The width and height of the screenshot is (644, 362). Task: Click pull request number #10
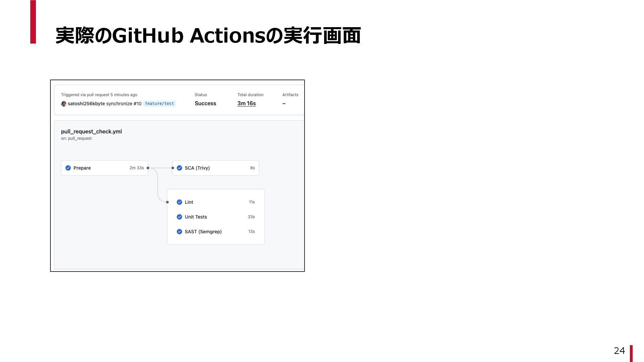[x=137, y=104]
